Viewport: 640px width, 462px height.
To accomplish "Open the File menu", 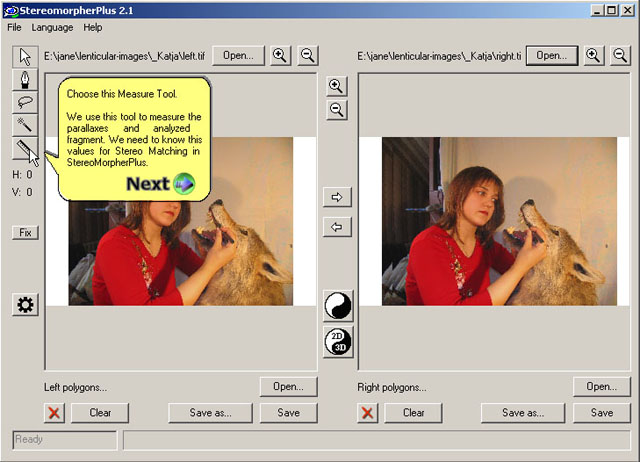I will click(x=14, y=27).
